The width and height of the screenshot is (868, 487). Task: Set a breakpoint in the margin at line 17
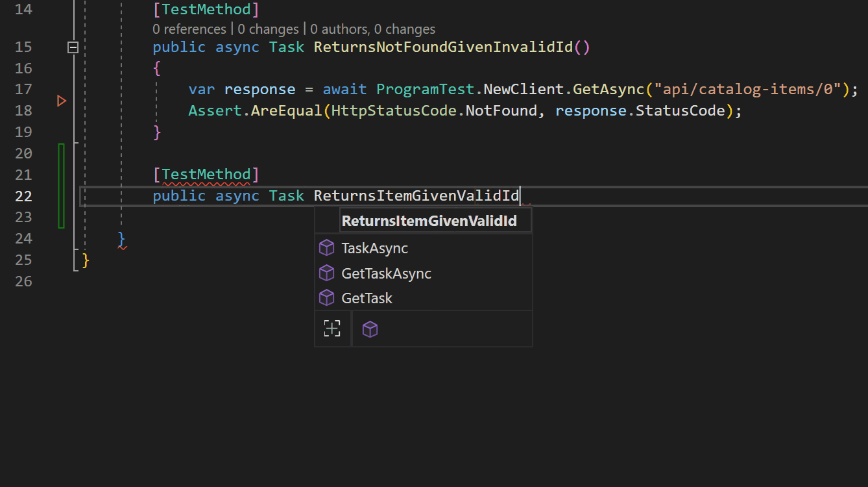click(x=62, y=89)
